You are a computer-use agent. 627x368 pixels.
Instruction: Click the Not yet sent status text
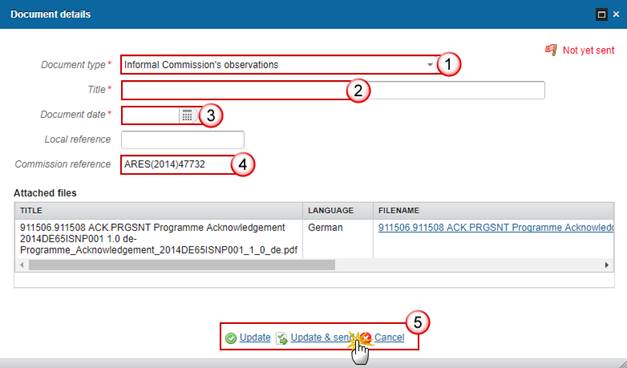[x=588, y=50]
